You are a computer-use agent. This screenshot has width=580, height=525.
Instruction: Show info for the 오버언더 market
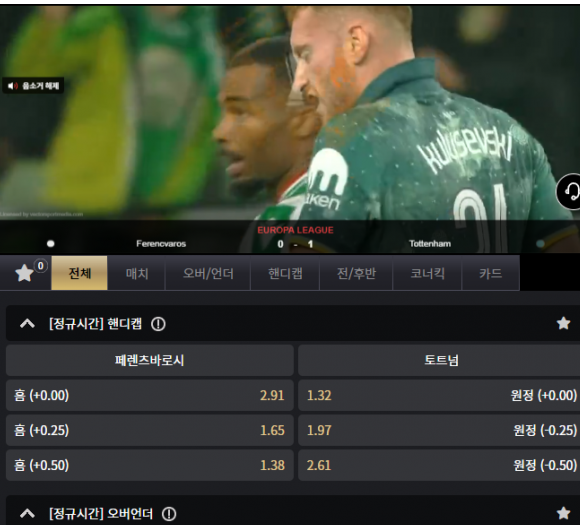pos(169,514)
